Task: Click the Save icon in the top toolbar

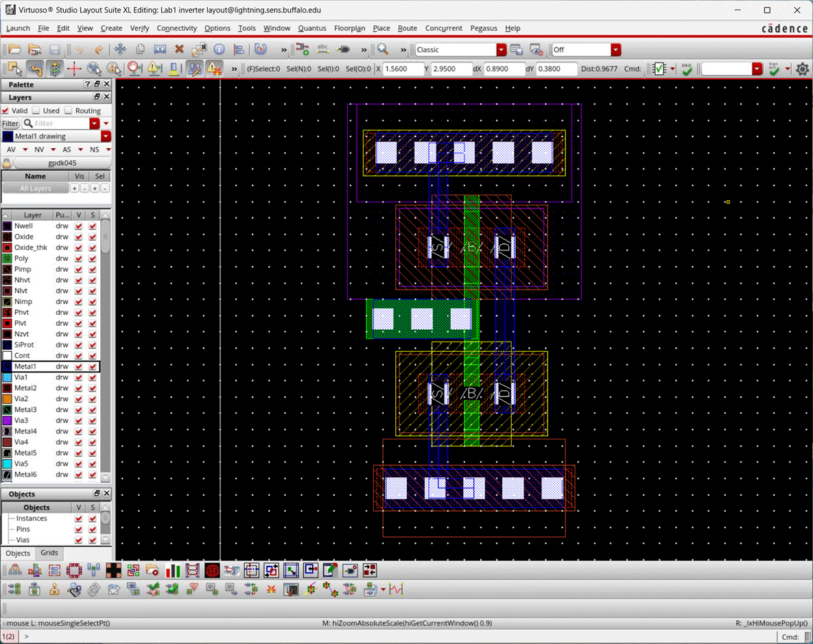Action: pos(55,49)
